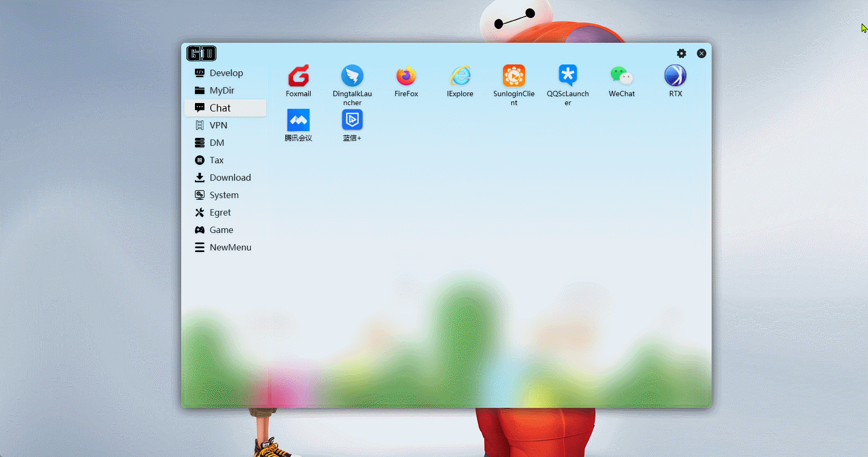Click the NewMenu hamburger icon
This screenshot has width=868, height=457.
(x=200, y=247)
